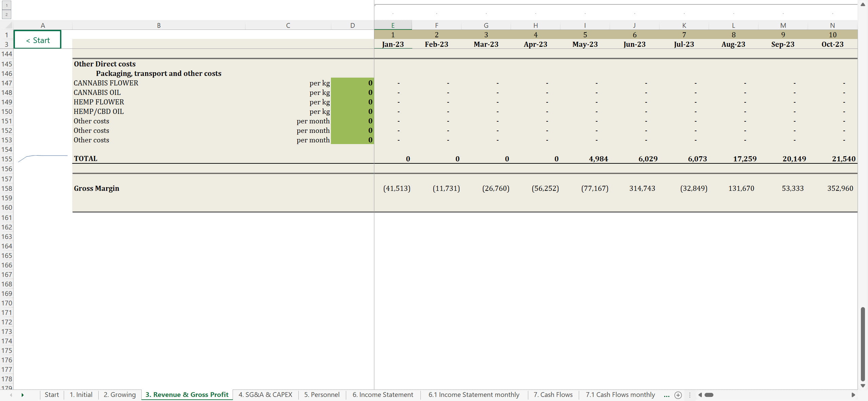This screenshot has height=401, width=868.
Task: Open the 4. SG&A & CAPEX tab
Action: tap(265, 395)
